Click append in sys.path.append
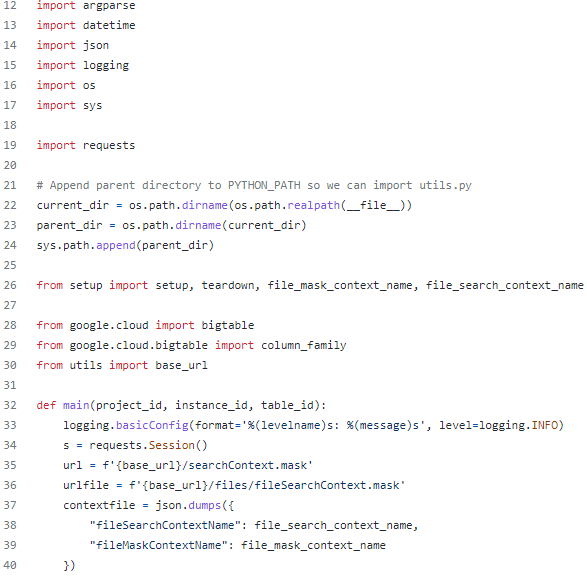Viewport: 587px width, 576px height. click(116, 245)
